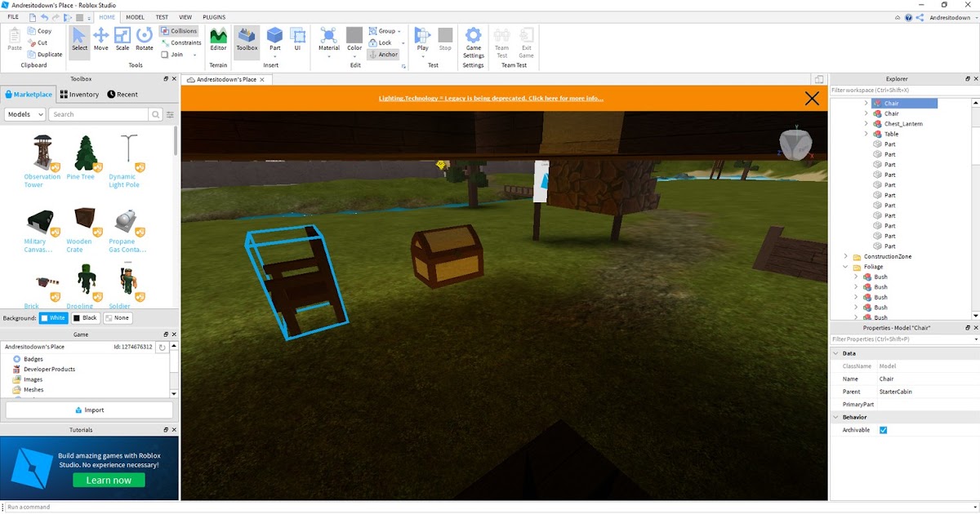Select the Pine Tree model thumbnail
980x514 pixels.
85,153
